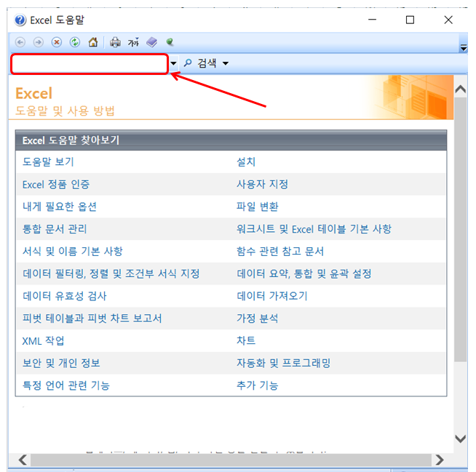Click the horizontal scrollbar right arrow
The image size is (476, 472).
click(x=440, y=460)
